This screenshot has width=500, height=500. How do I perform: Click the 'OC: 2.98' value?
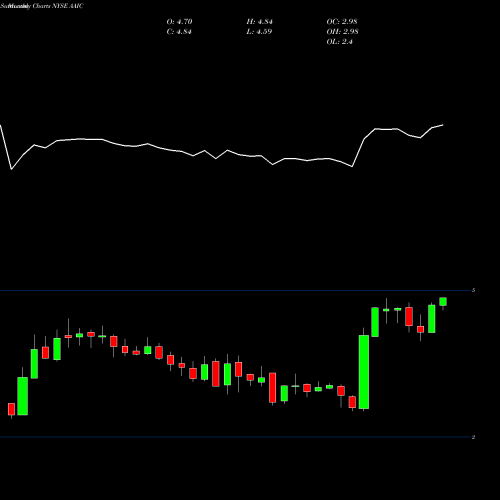342,22
